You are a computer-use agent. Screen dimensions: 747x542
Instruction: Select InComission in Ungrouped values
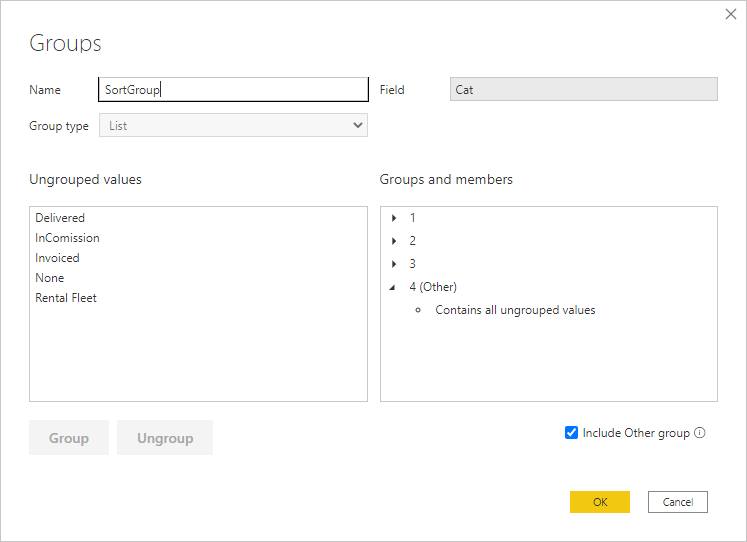pyautogui.click(x=67, y=238)
